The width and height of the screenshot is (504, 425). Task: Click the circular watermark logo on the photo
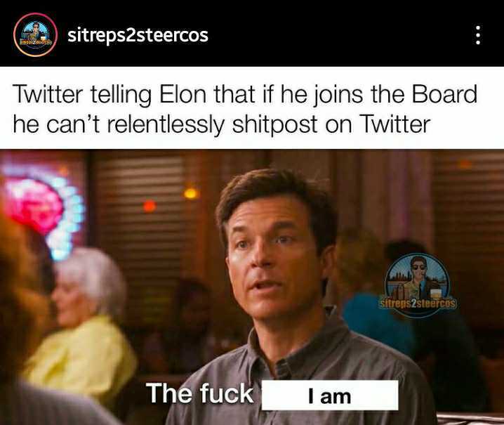tap(417, 282)
